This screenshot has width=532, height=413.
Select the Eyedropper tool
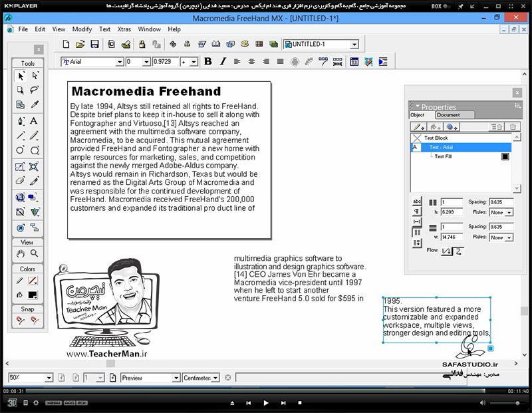click(35, 104)
